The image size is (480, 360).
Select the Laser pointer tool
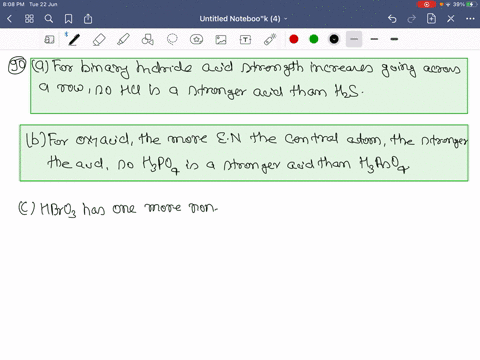coord(270,40)
